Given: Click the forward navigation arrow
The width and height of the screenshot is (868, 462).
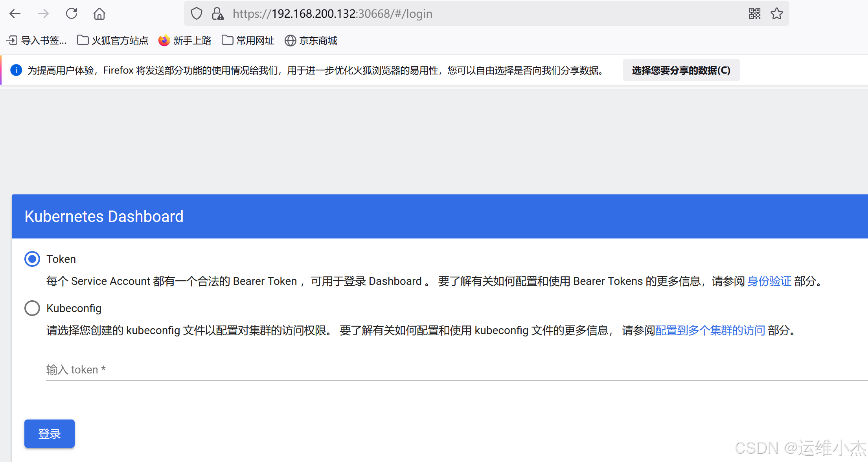Looking at the screenshot, I should coord(43,14).
